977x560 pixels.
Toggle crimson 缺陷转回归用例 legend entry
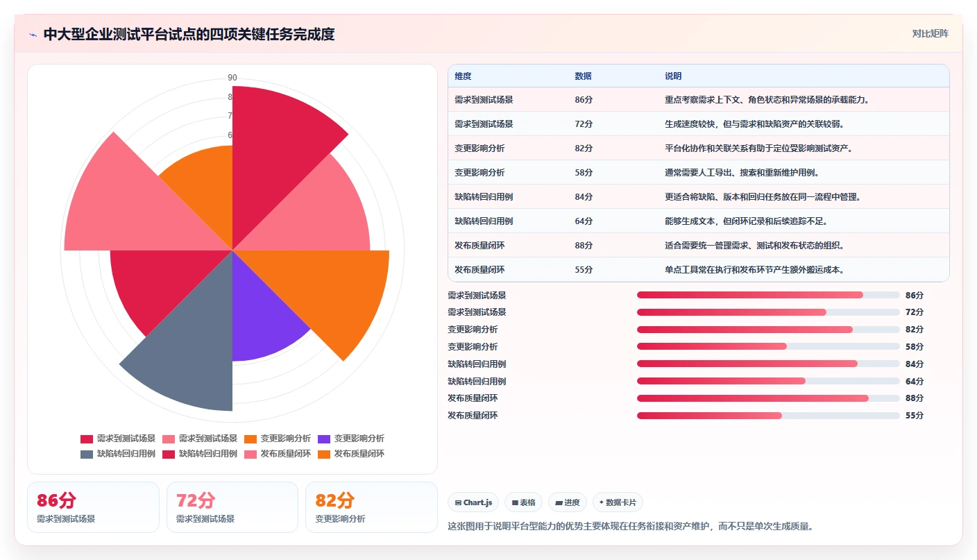pos(200,454)
